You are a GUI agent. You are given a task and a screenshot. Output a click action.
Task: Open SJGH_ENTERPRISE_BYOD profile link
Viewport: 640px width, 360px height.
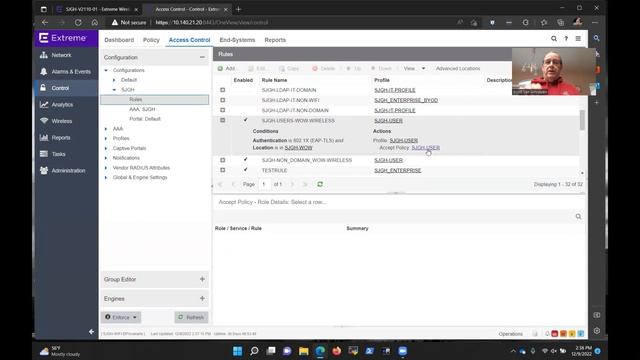coord(406,100)
